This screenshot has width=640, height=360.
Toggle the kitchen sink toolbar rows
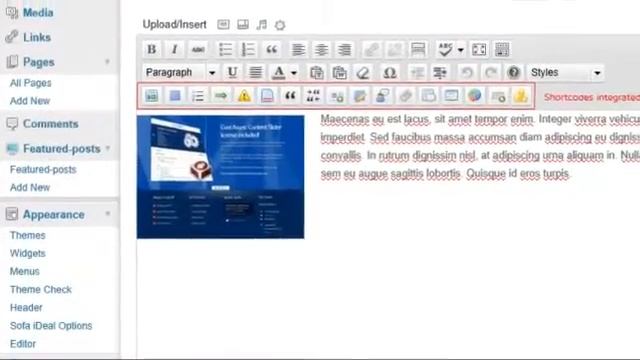tap(502, 49)
